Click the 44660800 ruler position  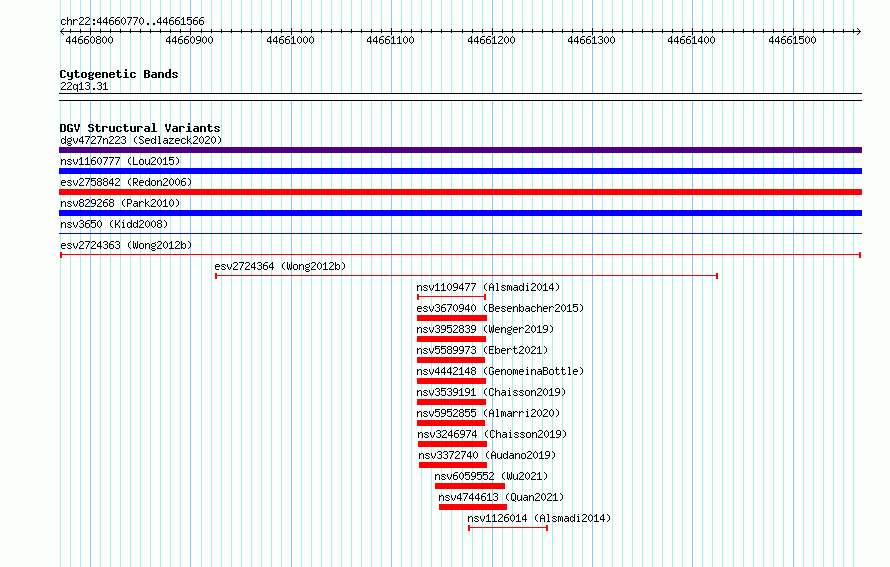(89, 40)
